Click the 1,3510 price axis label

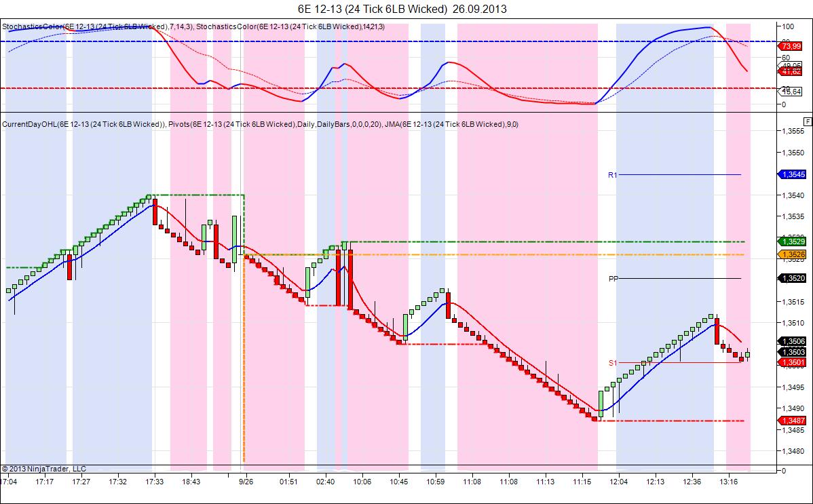pos(793,323)
